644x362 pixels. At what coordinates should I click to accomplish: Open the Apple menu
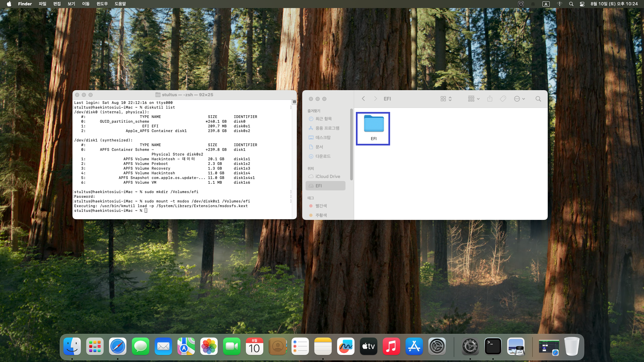pyautogui.click(x=9, y=4)
